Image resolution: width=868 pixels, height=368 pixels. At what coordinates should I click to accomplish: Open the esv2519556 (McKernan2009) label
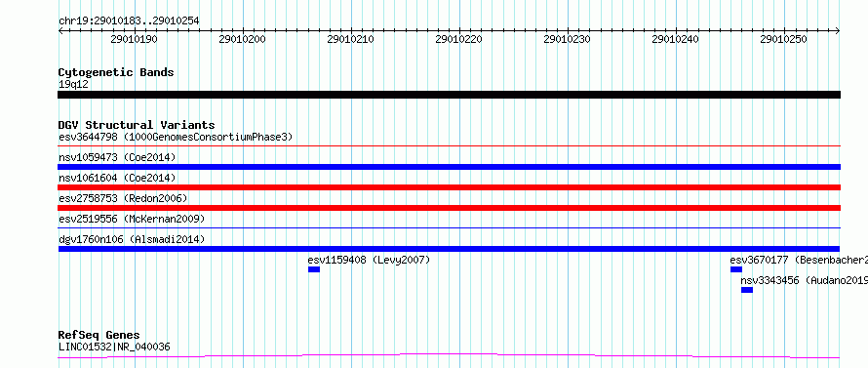coord(132,219)
